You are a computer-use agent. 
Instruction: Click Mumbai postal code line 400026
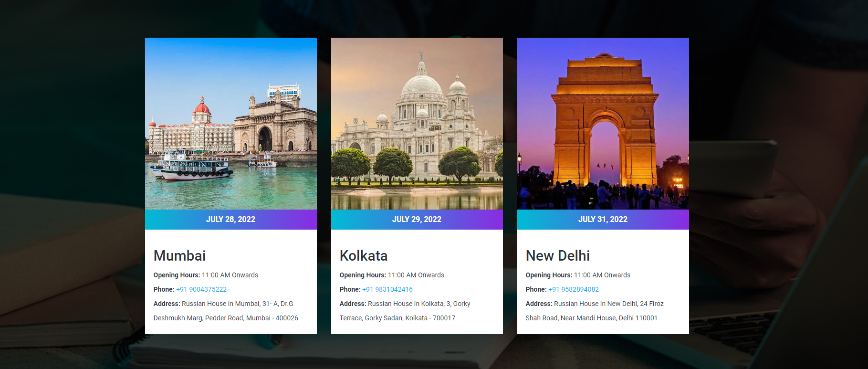[x=226, y=318]
